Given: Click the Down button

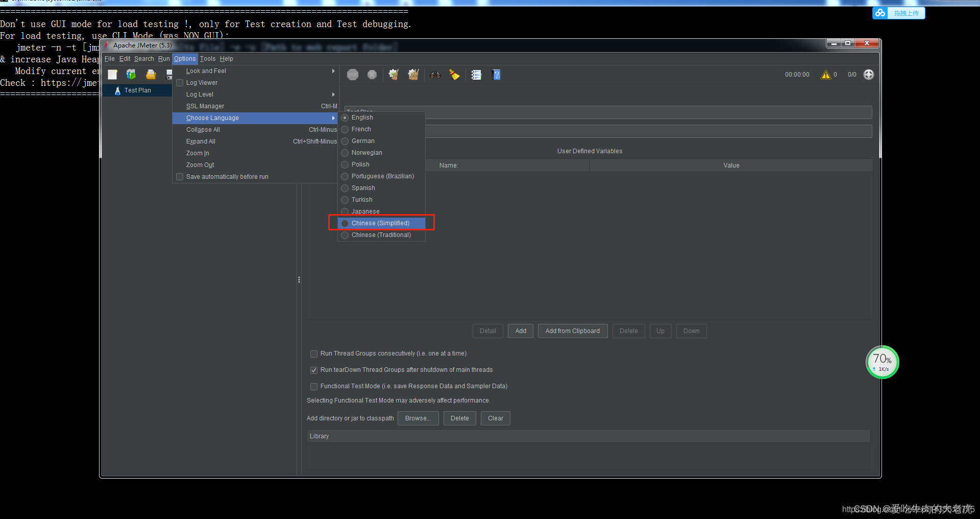Looking at the screenshot, I should tap(692, 331).
